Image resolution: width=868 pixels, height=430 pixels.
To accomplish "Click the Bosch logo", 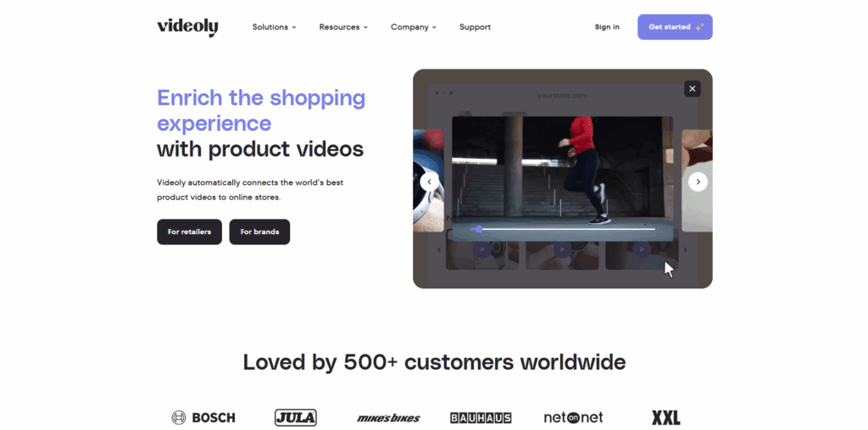I will 203,417.
